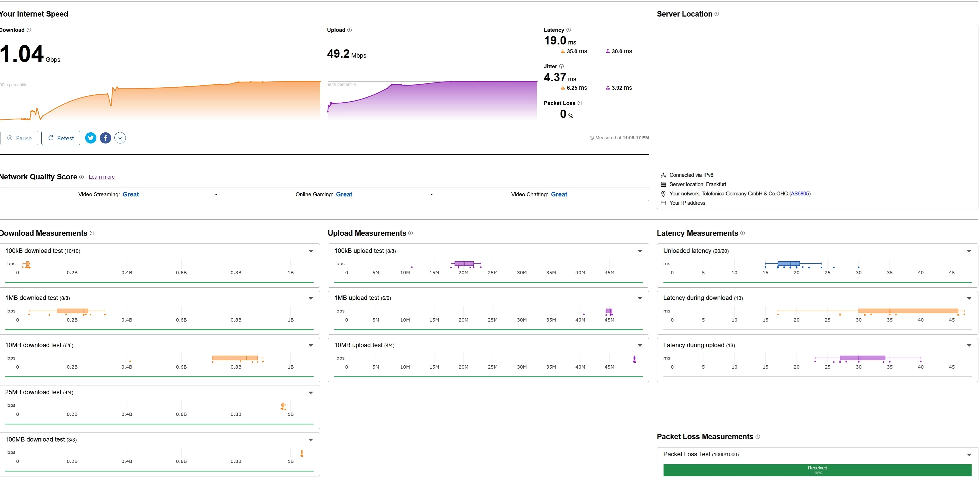Expand the Unloaded latency panel
The image size is (980, 479).
(969, 251)
